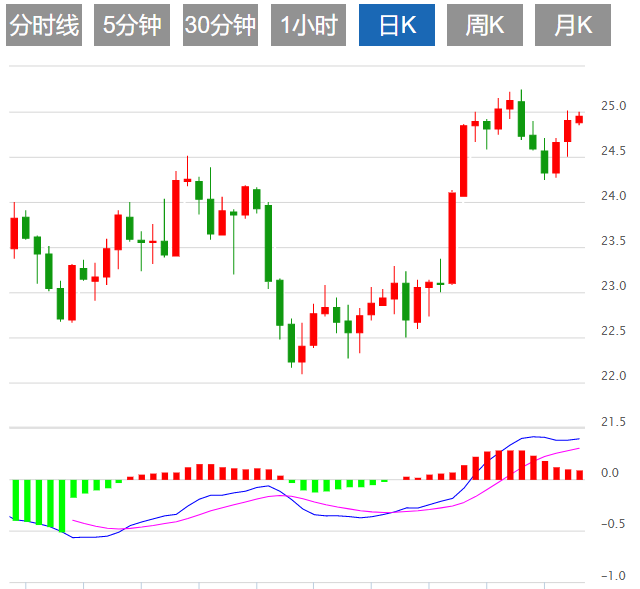Click the first candlestick at chart's left edge

coord(14,232)
